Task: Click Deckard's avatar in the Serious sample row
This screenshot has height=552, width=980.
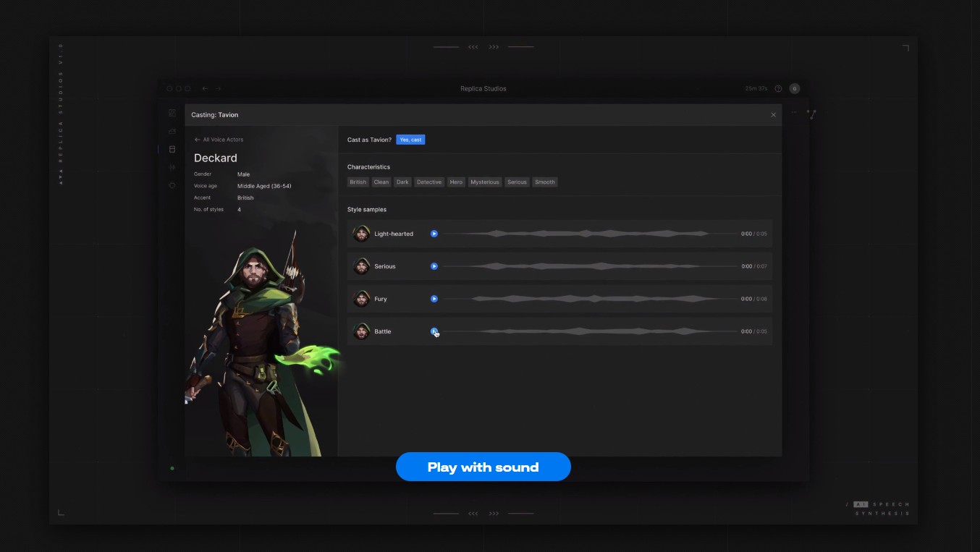Action: point(361,266)
